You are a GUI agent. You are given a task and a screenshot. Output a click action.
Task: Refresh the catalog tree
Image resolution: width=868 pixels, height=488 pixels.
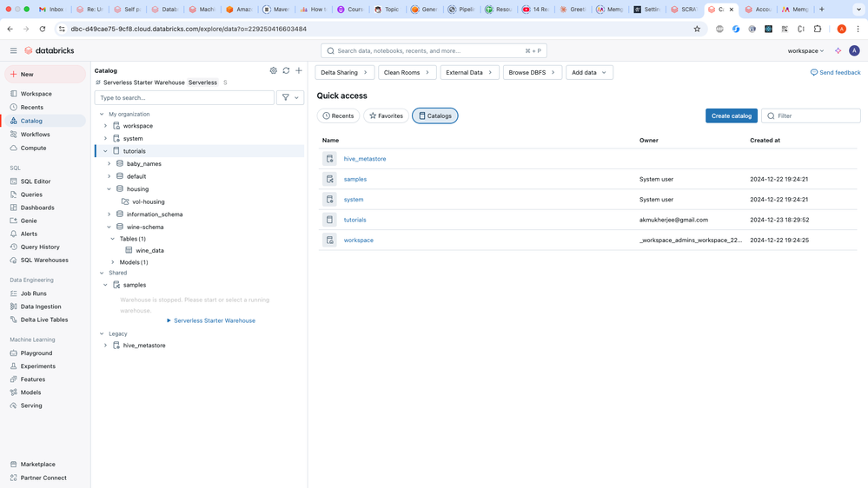coord(286,71)
